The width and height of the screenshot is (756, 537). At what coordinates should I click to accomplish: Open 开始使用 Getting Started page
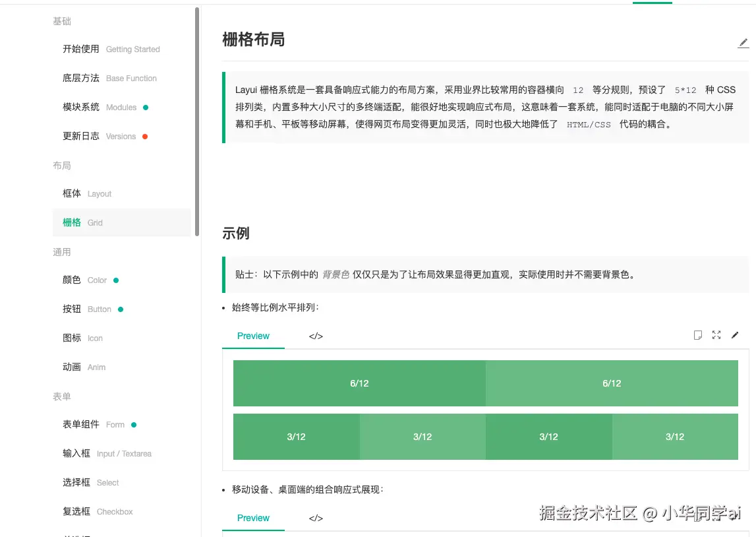(111, 49)
